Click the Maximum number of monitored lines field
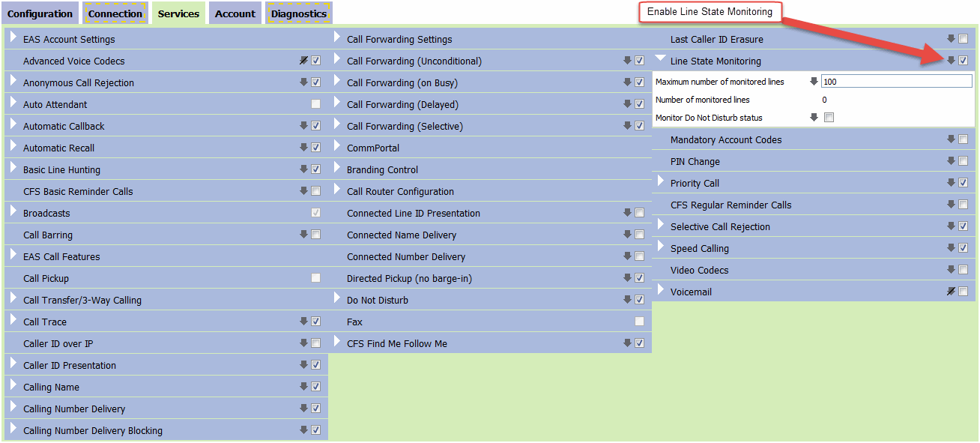Viewport: 980px width, 443px height. click(x=896, y=81)
